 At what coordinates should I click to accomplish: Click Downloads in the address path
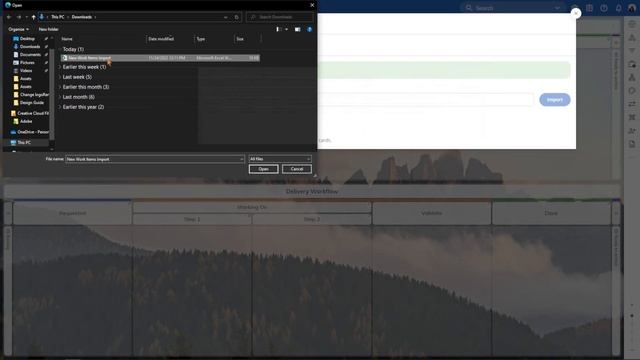click(82, 17)
